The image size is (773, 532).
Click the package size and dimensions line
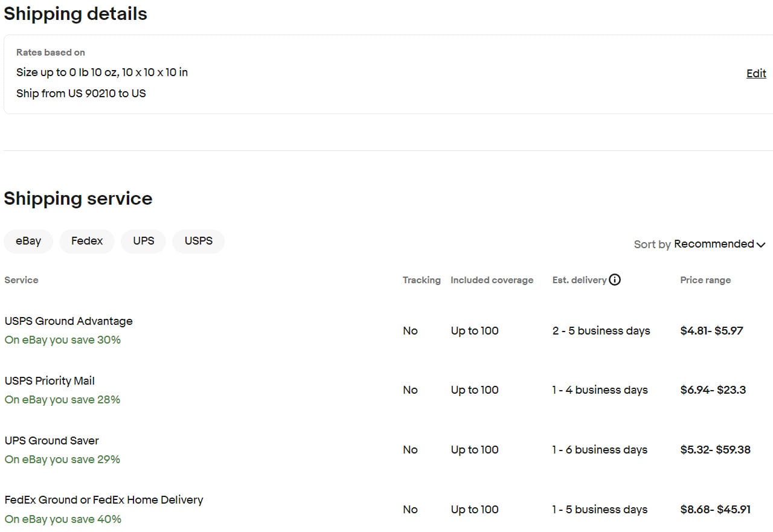(102, 72)
